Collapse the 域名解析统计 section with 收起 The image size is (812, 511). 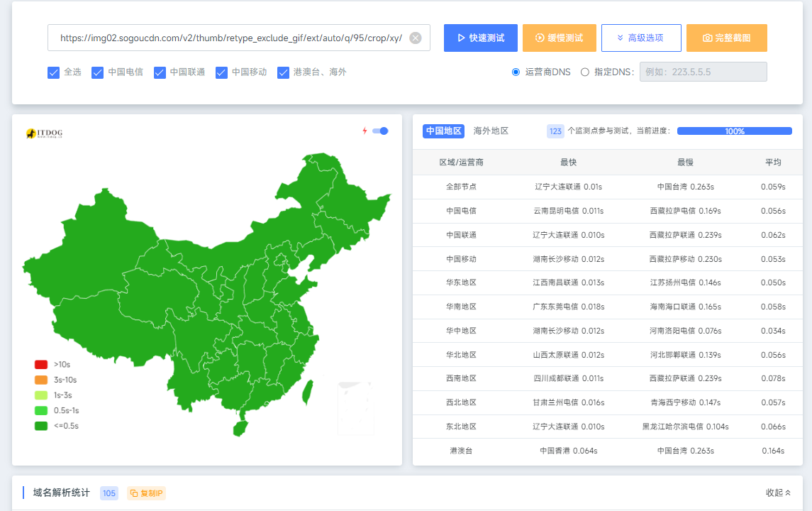point(778,493)
